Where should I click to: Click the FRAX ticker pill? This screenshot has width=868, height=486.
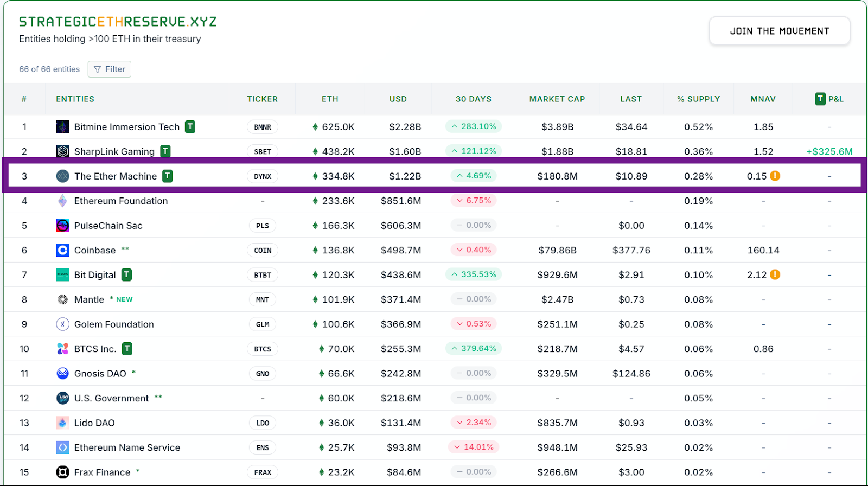pyautogui.click(x=263, y=472)
